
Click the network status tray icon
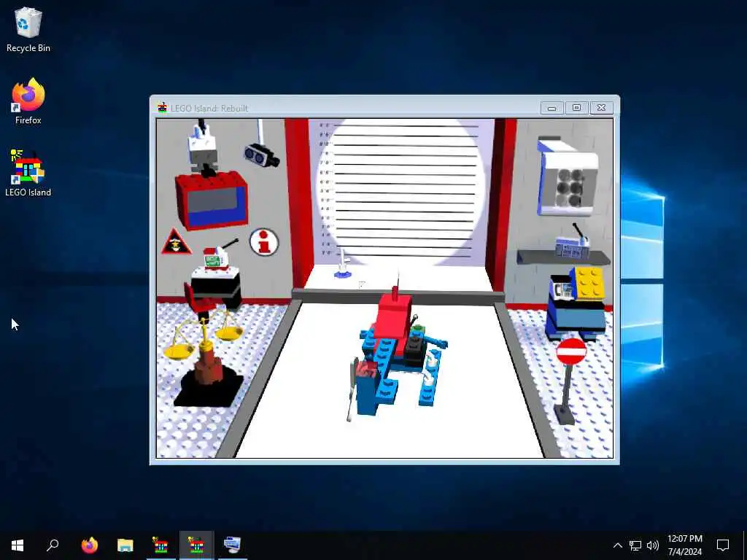635,545
